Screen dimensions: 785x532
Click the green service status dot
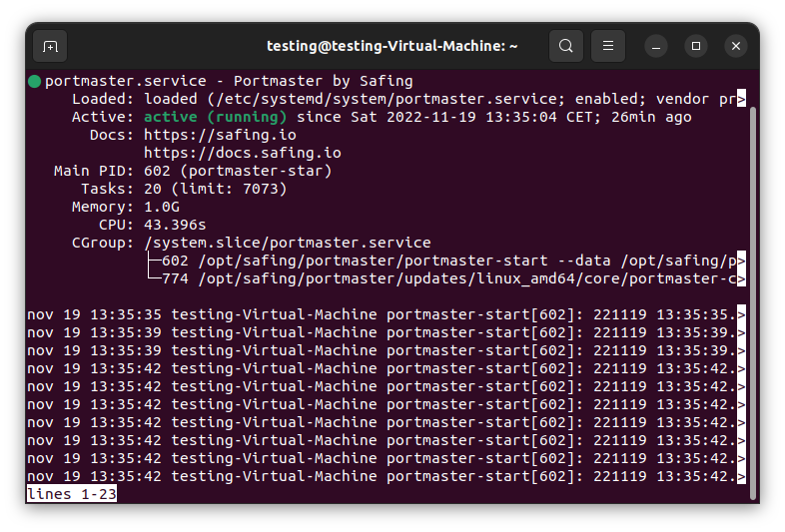pos(34,81)
